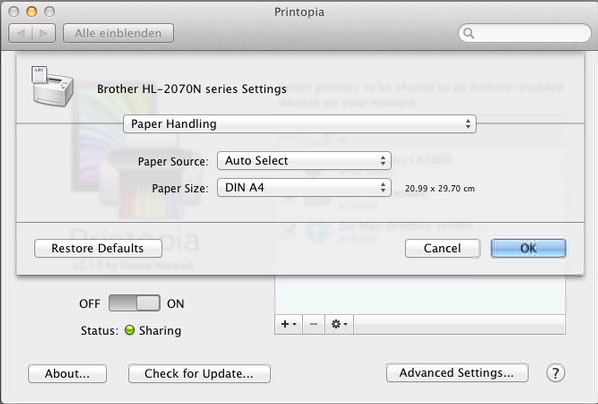The image size is (598, 404).
Task: Open the Paper Size DIN A4 dropdown
Action: (x=304, y=187)
